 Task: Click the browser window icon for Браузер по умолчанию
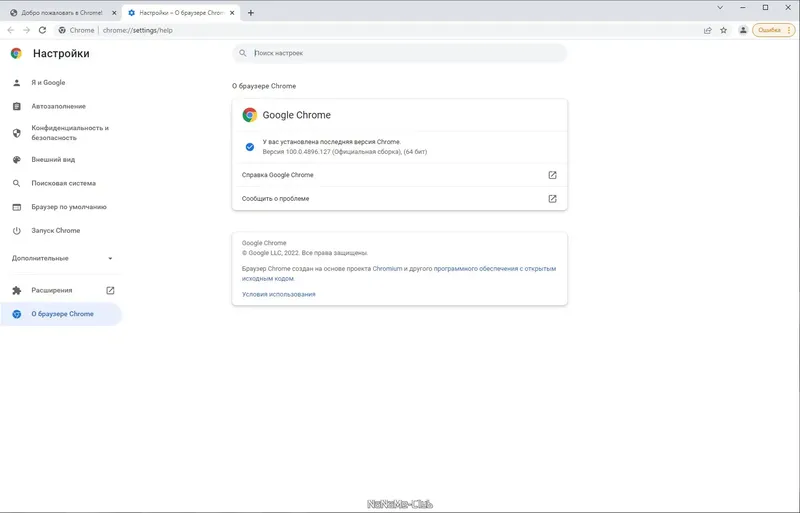17,207
